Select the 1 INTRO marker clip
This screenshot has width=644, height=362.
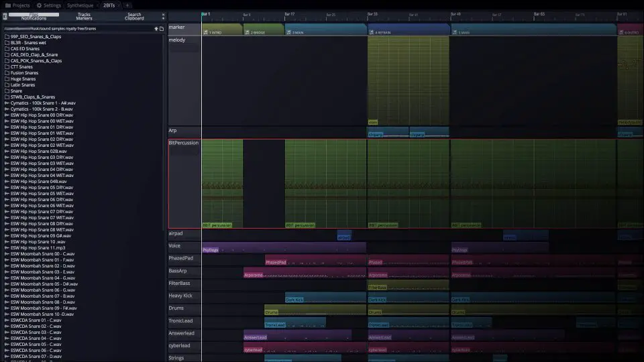click(222, 30)
